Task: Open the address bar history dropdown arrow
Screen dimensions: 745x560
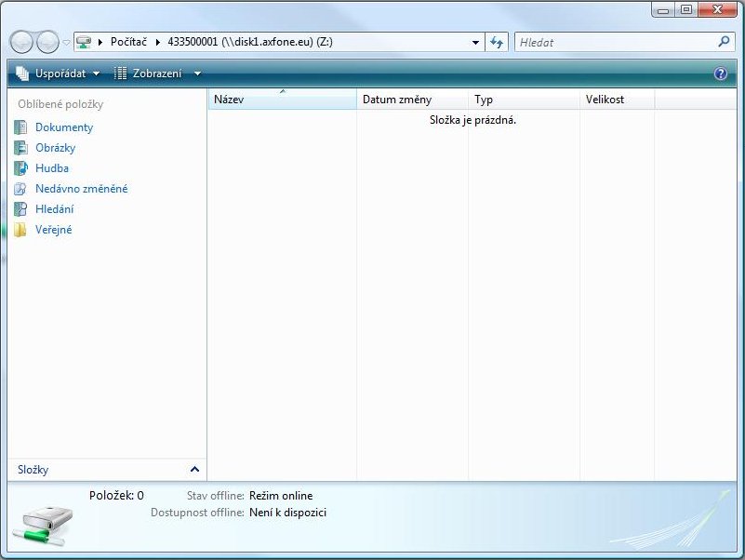Action: [x=475, y=42]
